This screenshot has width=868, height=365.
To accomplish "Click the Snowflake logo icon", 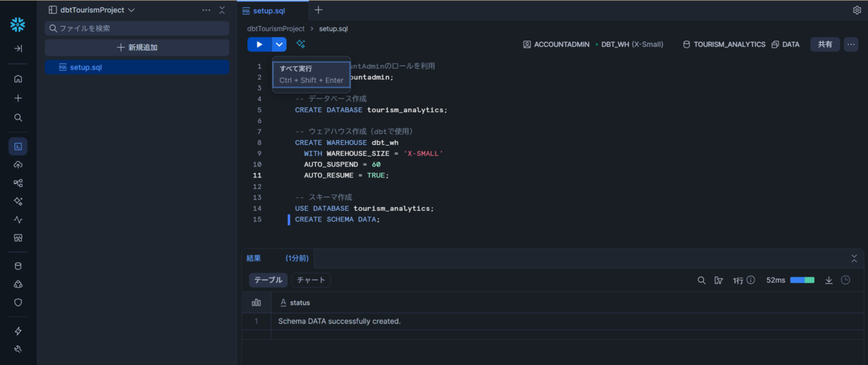I will [x=18, y=25].
